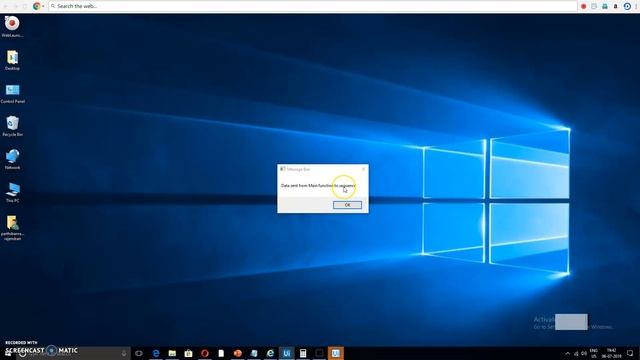640x360 pixels.
Task: Open Task View on the taskbar
Action: [x=139, y=353]
